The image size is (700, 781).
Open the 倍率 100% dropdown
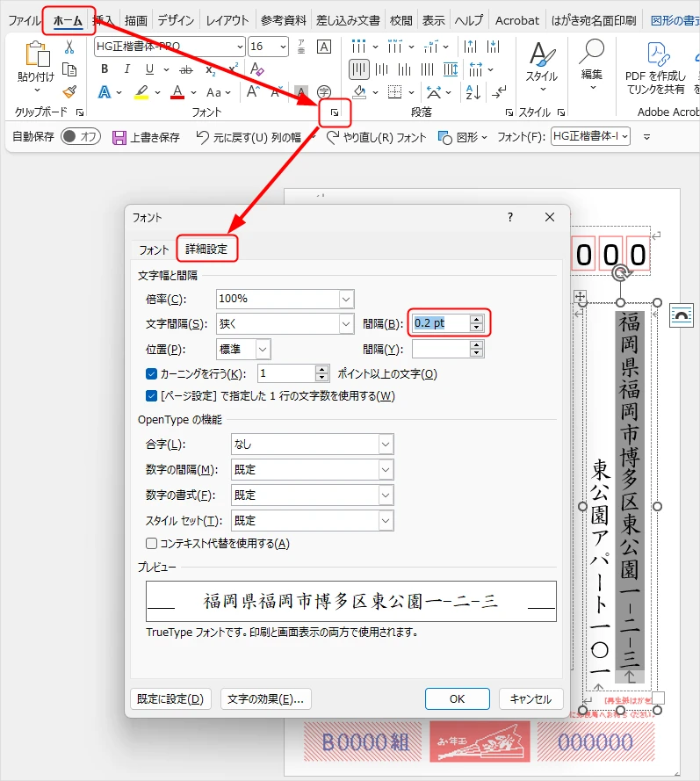(x=346, y=300)
